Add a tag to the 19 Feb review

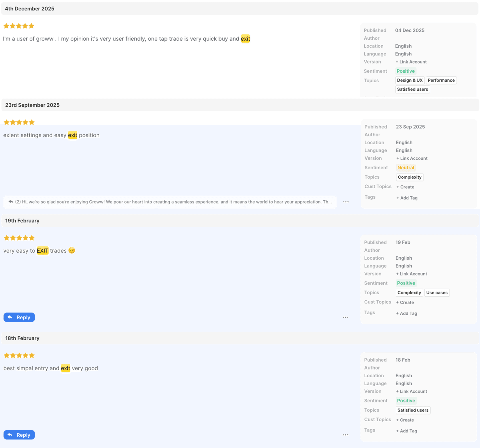[406, 313]
